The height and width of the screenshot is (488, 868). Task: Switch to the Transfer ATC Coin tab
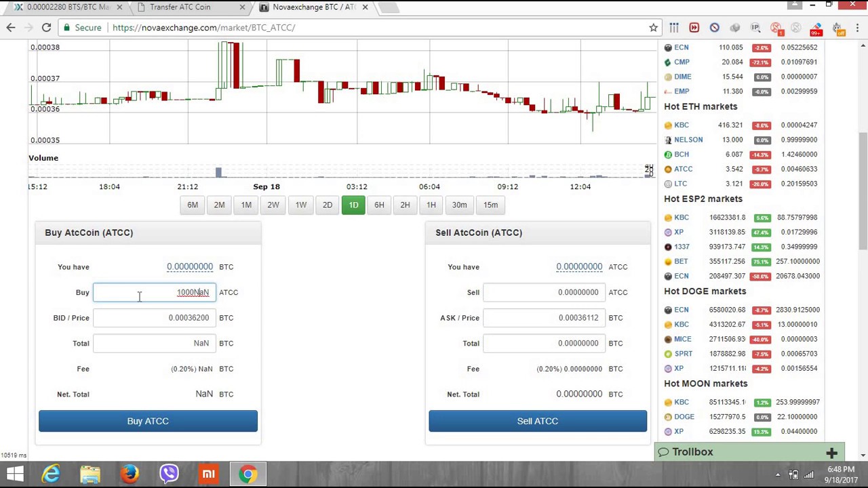(x=180, y=7)
